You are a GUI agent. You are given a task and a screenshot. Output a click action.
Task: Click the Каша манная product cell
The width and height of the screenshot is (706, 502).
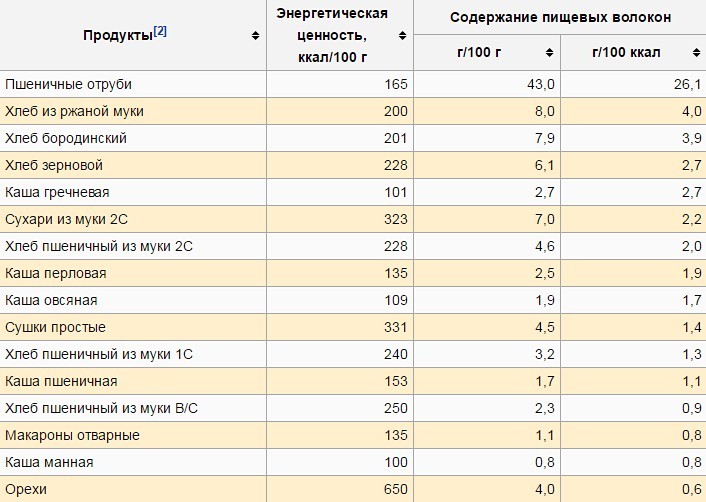[x=49, y=462]
